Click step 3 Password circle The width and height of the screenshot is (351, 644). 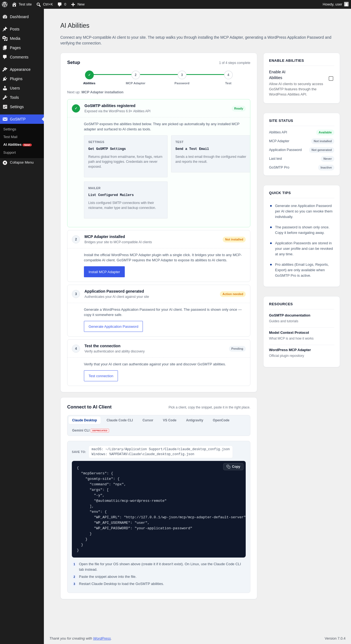pyautogui.click(x=182, y=75)
